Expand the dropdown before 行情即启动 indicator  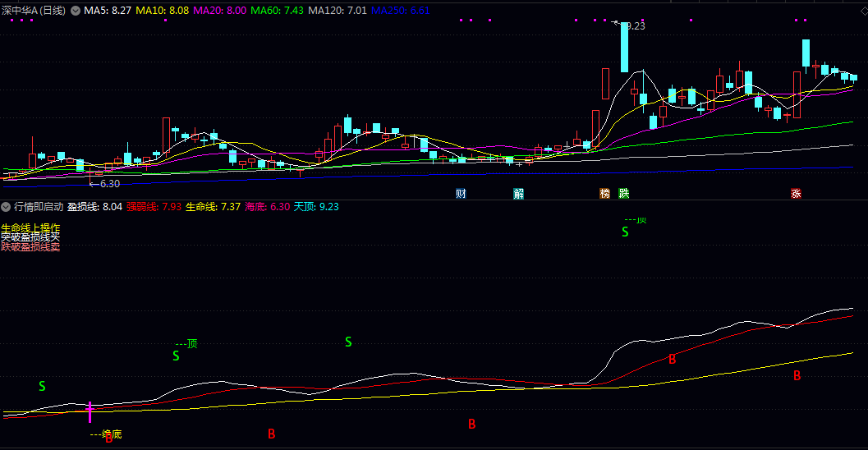[x=7, y=207]
